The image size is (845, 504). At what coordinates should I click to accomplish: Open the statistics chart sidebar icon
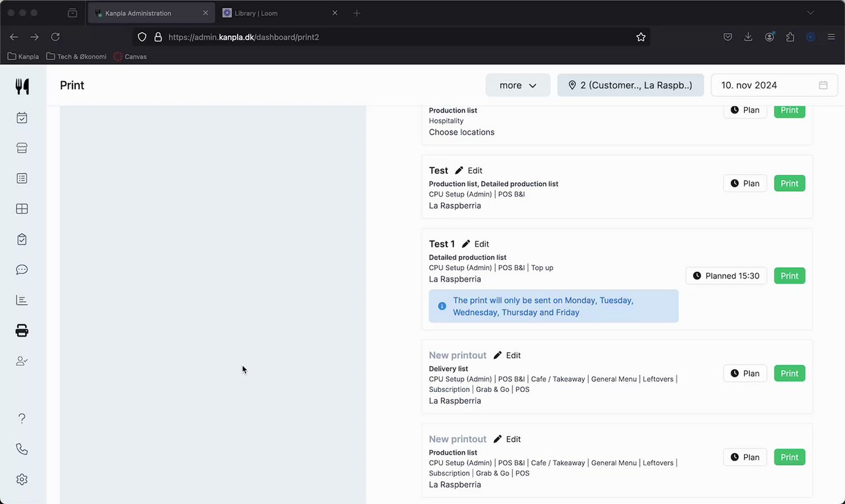coord(22,300)
